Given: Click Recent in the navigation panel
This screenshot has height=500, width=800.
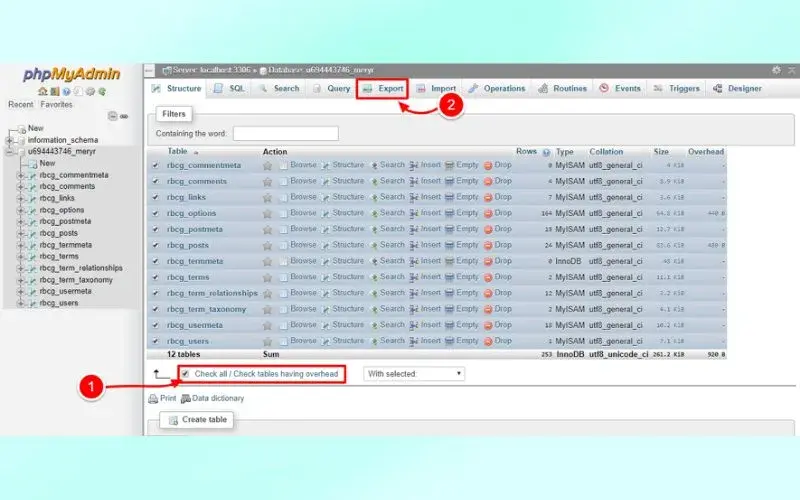Looking at the screenshot, I should point(20,105).
